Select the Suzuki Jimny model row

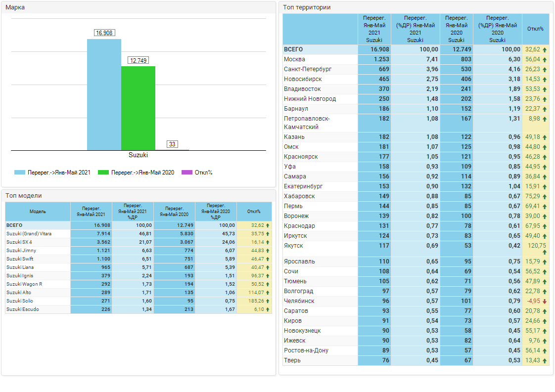21,251
